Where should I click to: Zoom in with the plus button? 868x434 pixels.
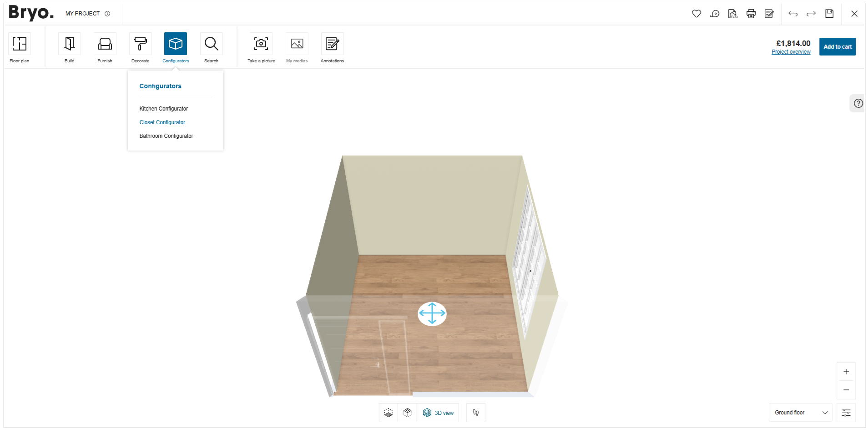(846, 372)
